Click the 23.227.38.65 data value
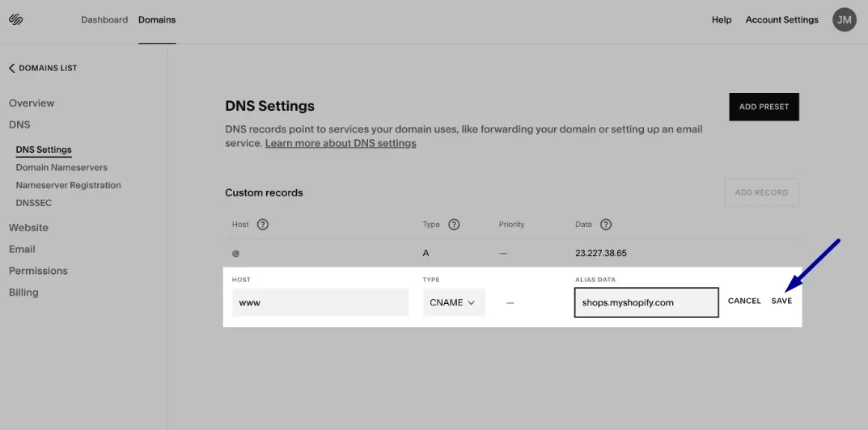The width and height of the screenshot is (868, 430). pos(600,254)
